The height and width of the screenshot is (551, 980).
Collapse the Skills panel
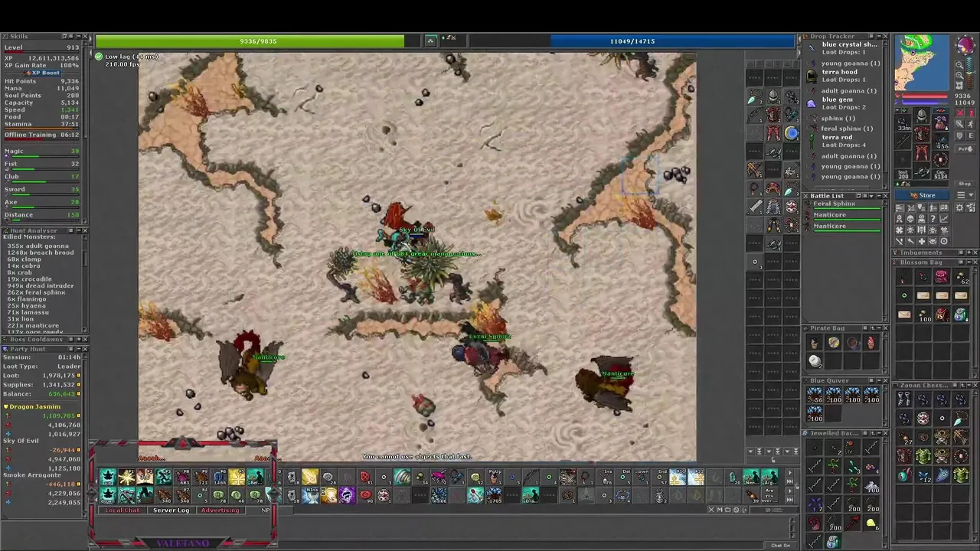click(77, 36)
